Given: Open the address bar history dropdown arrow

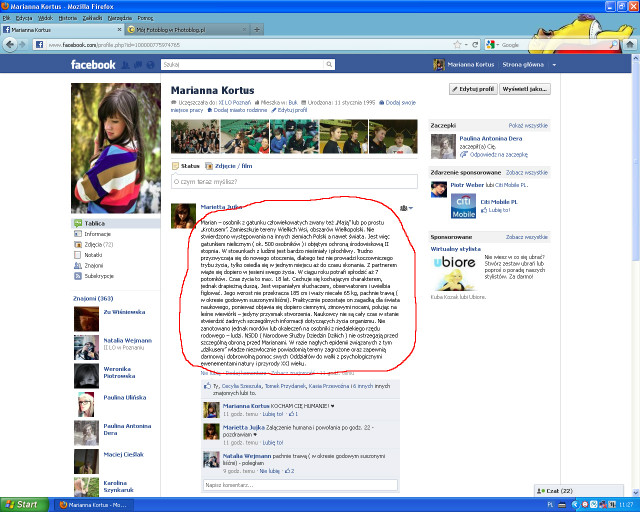Looking at the screenshot, I should coord(466,45).
